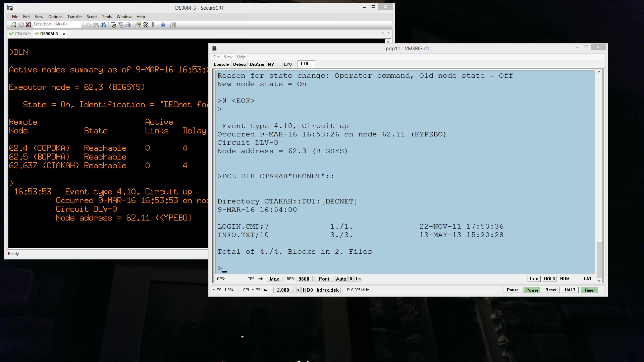Click the public key agent icon
Screen dimensions: 644x362
point(153,25)
